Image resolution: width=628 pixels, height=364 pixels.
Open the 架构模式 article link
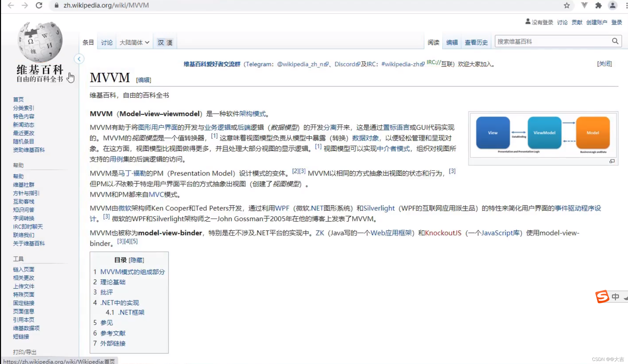tap(252, 114)
